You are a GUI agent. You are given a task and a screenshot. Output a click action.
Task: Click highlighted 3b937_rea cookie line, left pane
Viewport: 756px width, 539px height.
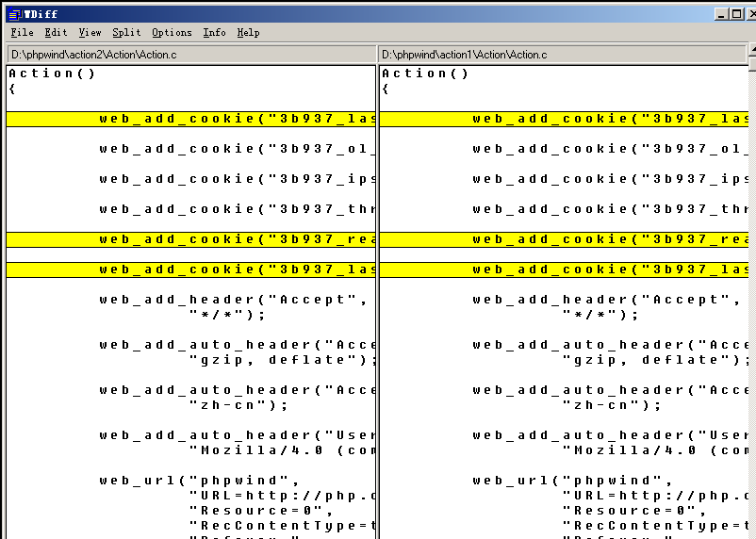pos(191,239)
